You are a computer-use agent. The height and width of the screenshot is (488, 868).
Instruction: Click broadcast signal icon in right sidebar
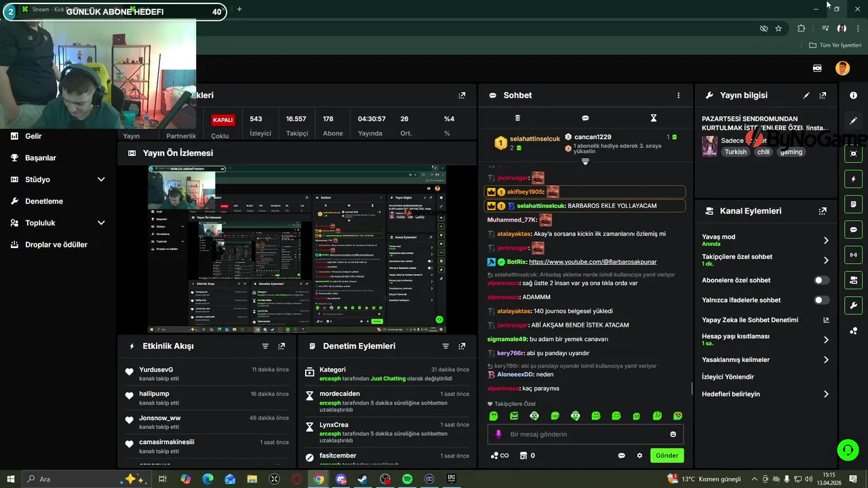coord(854,255)
